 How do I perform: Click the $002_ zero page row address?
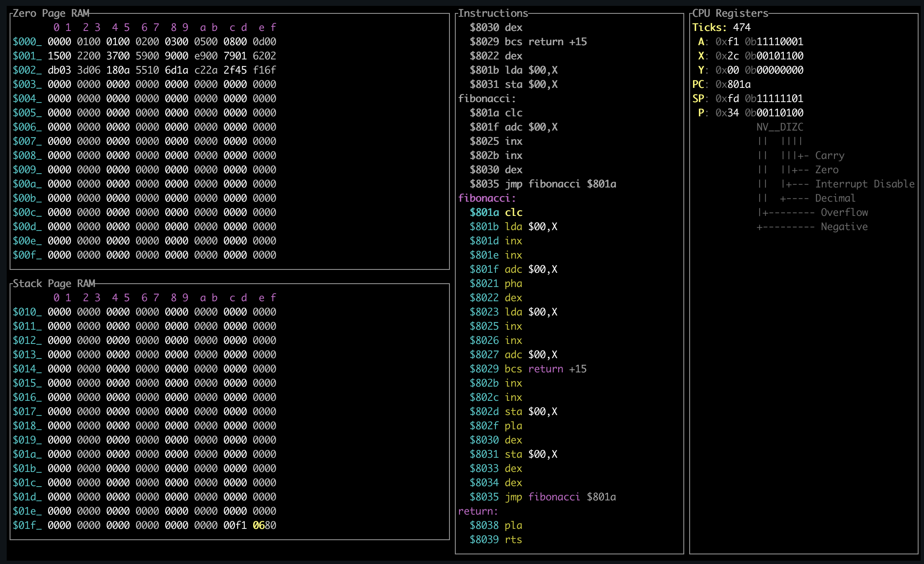pos(27,70)
